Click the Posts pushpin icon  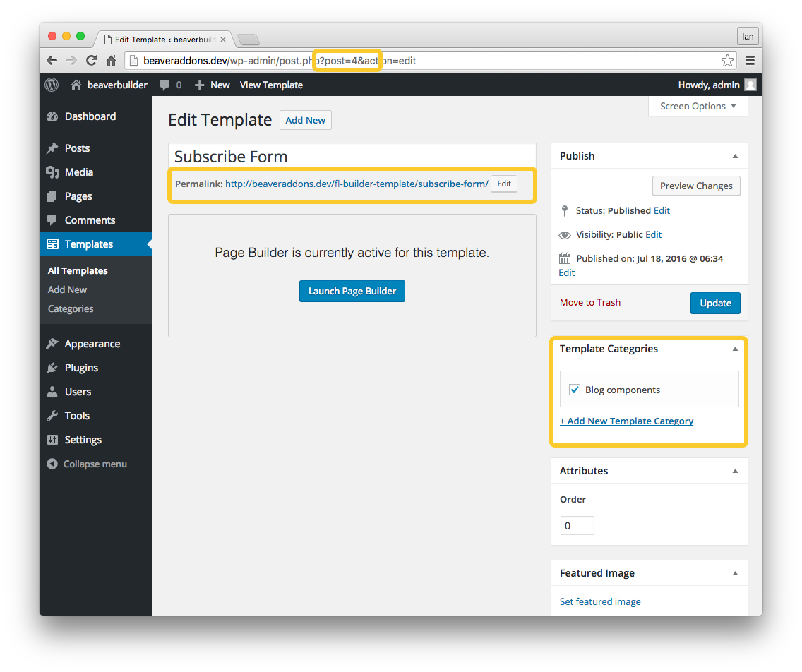[52, 148]
